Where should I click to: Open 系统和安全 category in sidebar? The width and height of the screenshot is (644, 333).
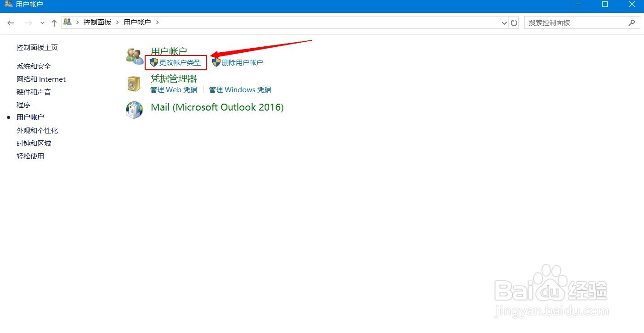(x=34, y=67)
